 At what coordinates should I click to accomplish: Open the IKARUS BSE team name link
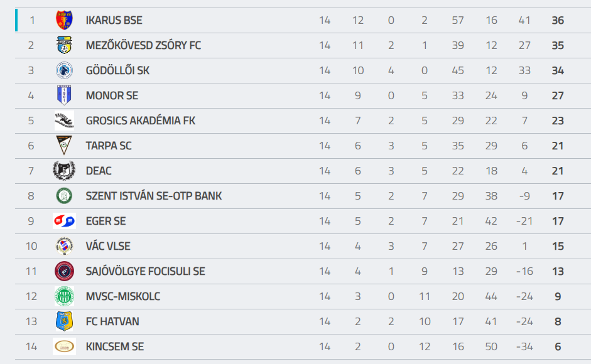click(x=114, y=20)
